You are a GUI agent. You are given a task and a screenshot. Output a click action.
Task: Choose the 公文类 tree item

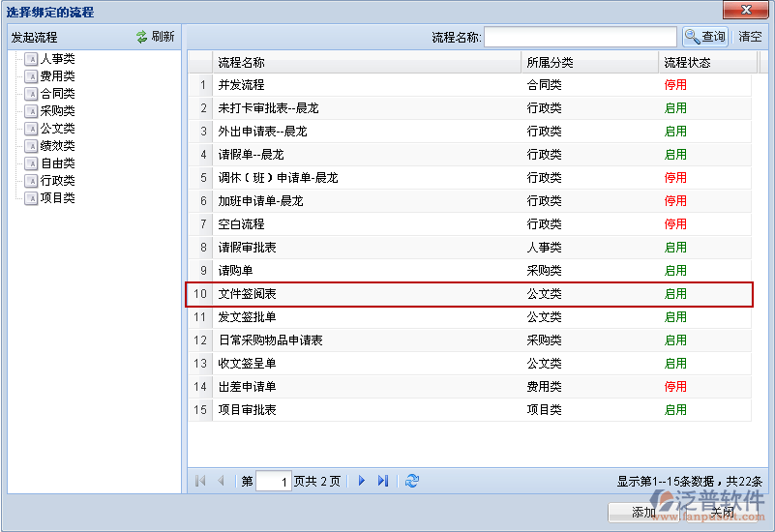[57, 129]
